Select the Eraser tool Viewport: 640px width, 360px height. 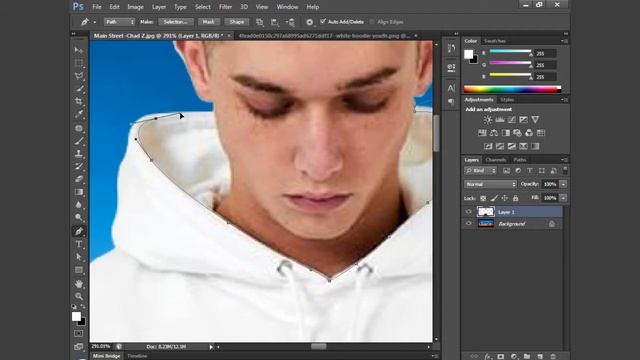click(79, 179)
